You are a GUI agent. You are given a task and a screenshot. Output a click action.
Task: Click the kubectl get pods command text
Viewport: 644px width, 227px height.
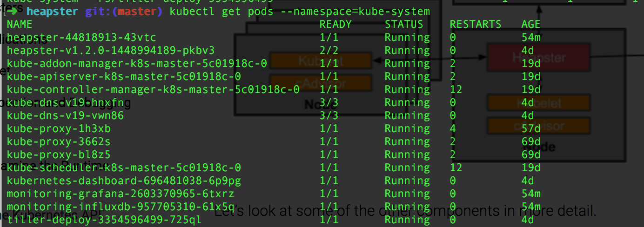coord(300,11)
